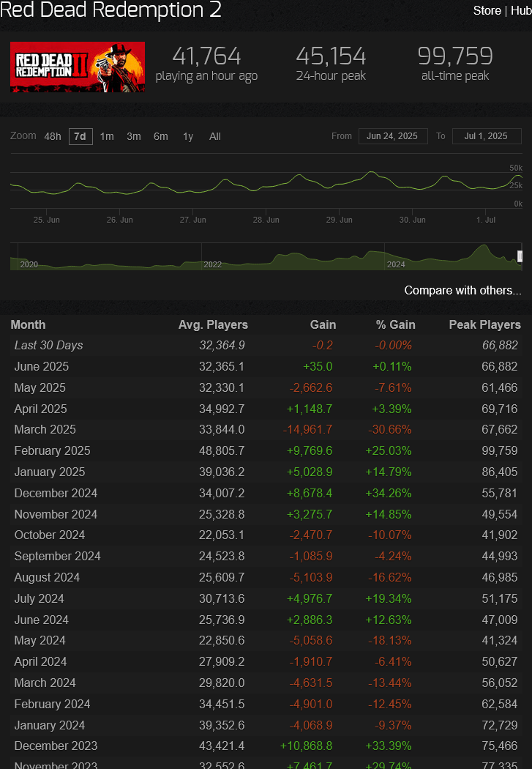Click the Red Dead Redemption 2 page title
The image size is (532, 769).
[110, 10]
